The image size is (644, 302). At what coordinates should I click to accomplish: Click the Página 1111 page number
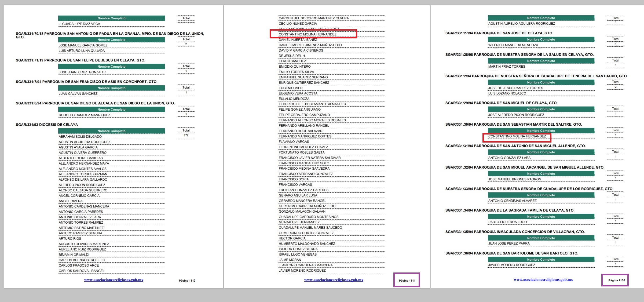[x=407, y=281]
